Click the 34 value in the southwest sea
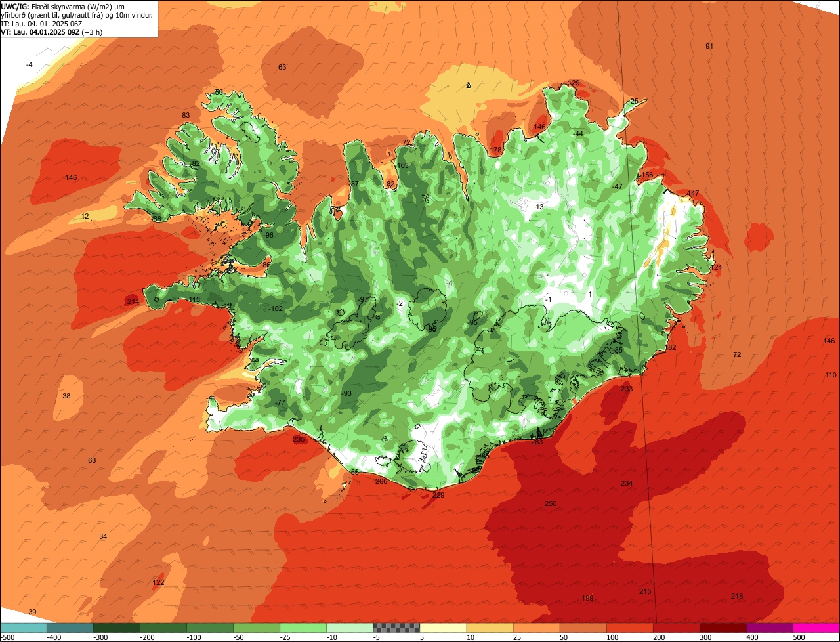This screenshot has height=642, width=840. pyautogui.click(x=103, y=536)
